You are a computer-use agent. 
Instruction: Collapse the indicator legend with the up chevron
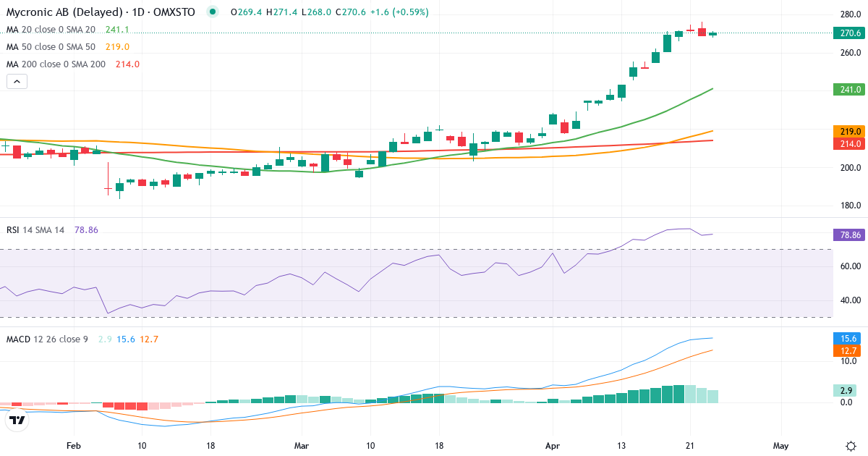[16, 81]
